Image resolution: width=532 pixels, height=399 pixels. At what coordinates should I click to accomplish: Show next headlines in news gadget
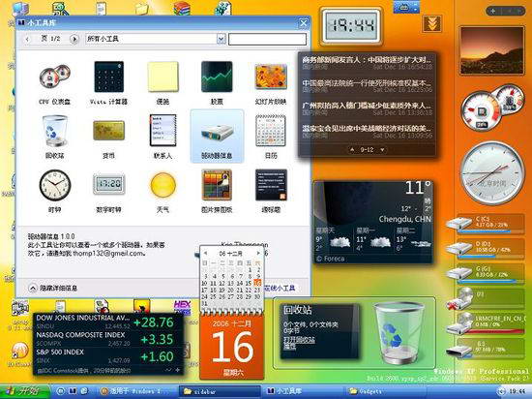[x=383, y=149]
